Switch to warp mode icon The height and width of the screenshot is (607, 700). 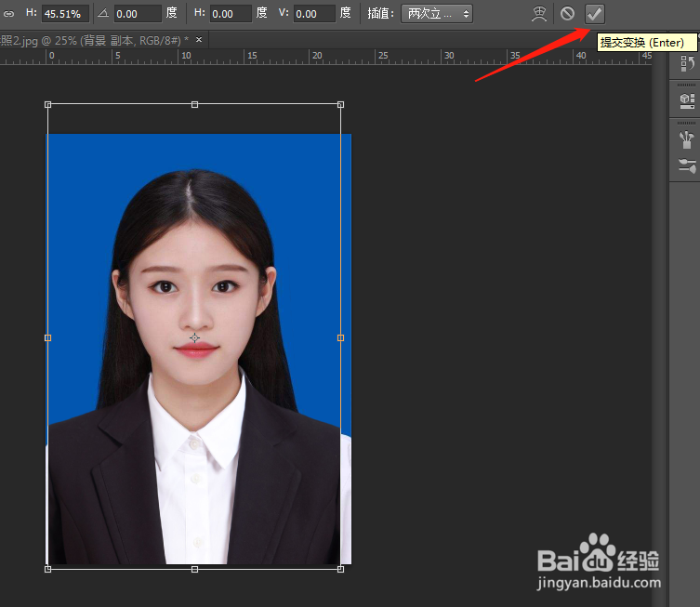539,14
